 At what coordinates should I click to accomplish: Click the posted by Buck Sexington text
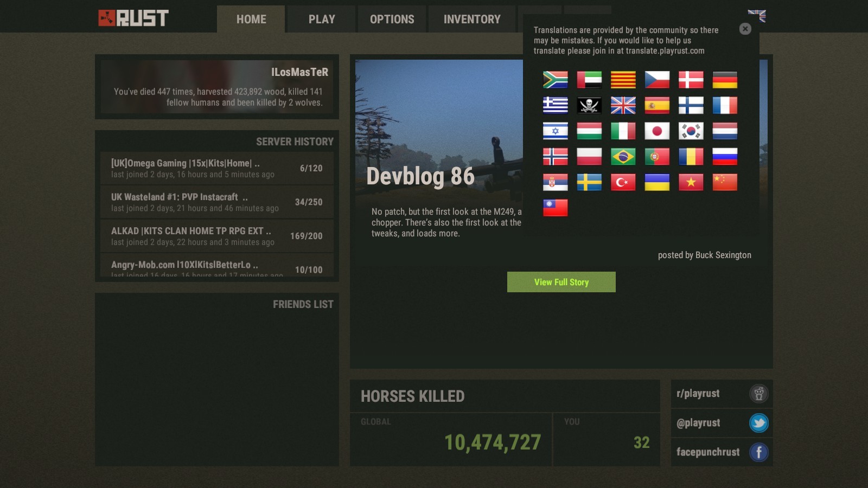pyautogui.click(x=705, y=255)
